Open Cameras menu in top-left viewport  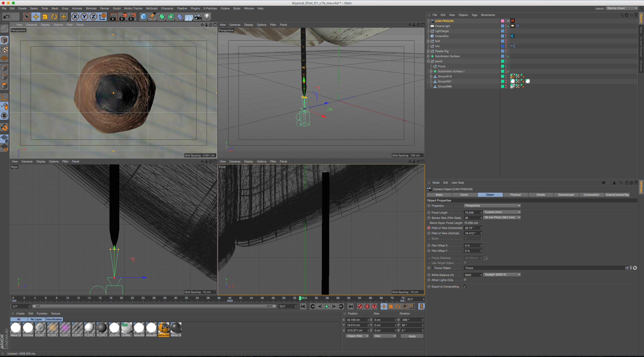[31, 25]
